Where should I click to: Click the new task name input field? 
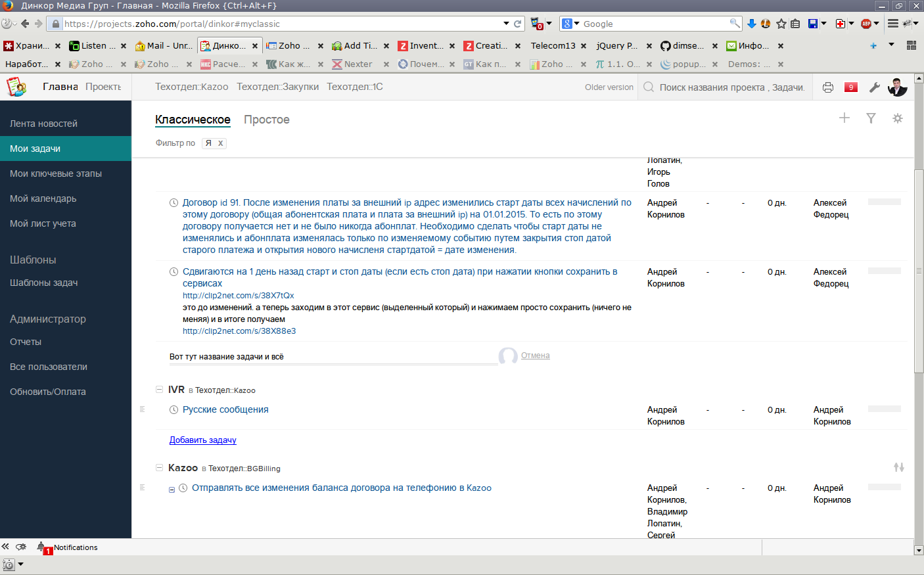[333, 357]
